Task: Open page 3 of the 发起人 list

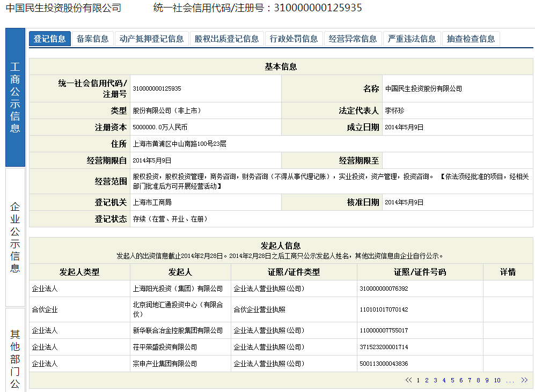Action: [x=435, y=380]
